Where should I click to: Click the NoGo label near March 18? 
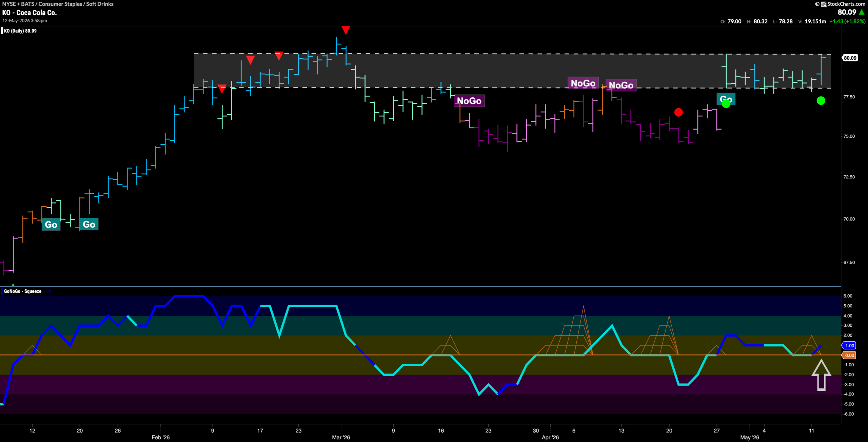pyautogui.click(x=469, y=101)
